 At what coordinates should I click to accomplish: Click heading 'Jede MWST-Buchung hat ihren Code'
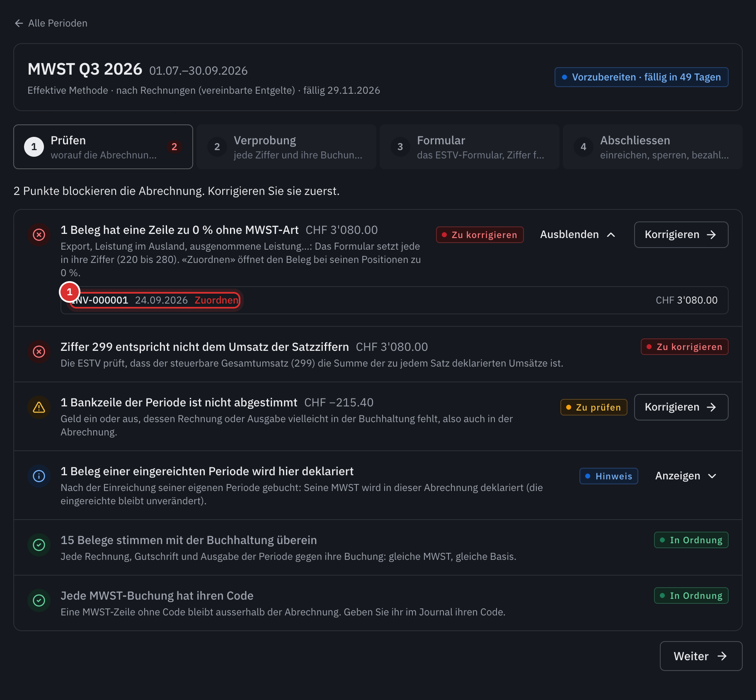pyautogui.click(x=157, y=596)
